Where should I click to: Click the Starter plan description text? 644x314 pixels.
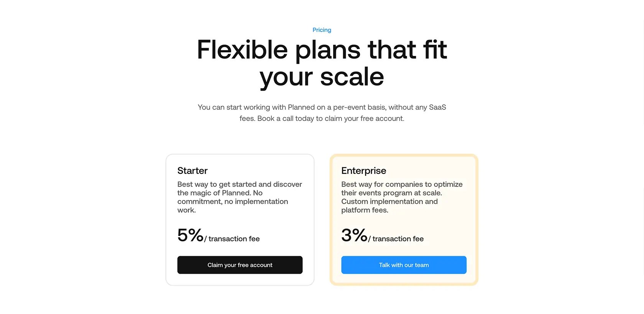pos(240,197)
